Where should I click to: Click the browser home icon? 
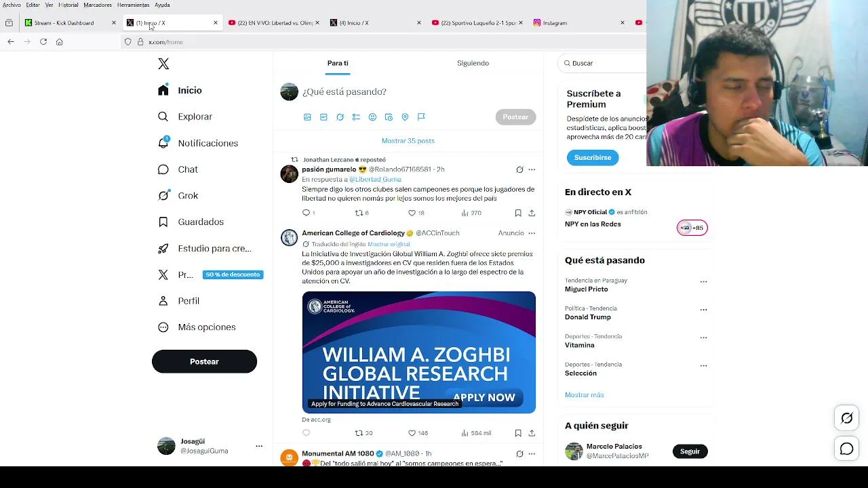pos(60,42)
